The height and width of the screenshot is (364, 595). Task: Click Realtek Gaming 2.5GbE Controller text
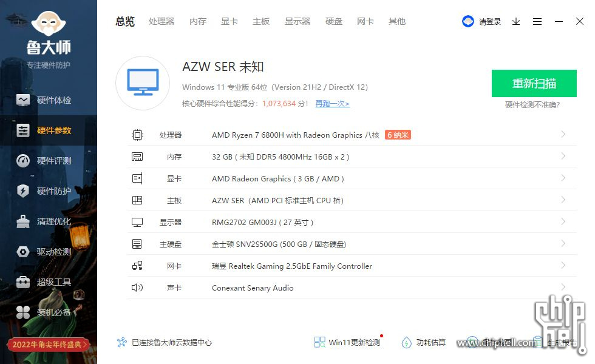[x=292, y=266]
